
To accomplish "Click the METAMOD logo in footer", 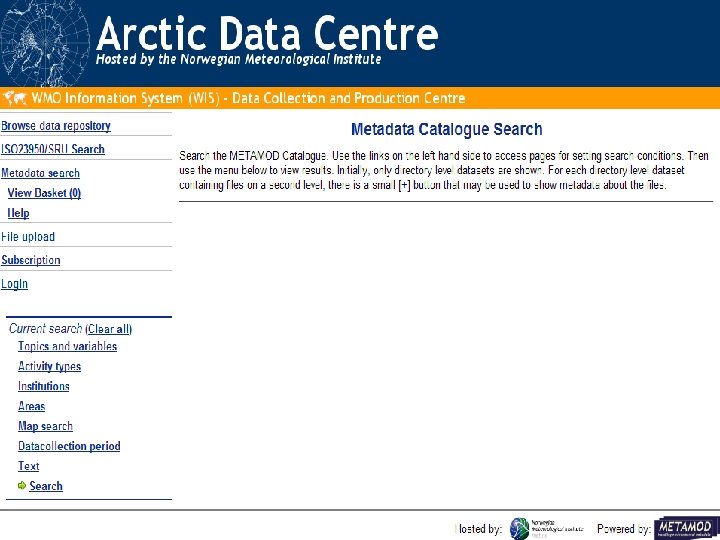I will click(684, 528).
